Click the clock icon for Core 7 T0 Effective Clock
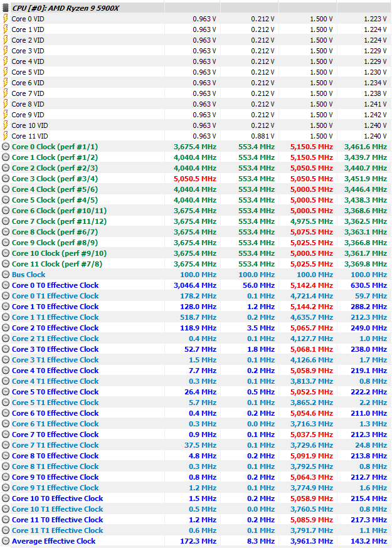392x548 pixels. point(6,435)
